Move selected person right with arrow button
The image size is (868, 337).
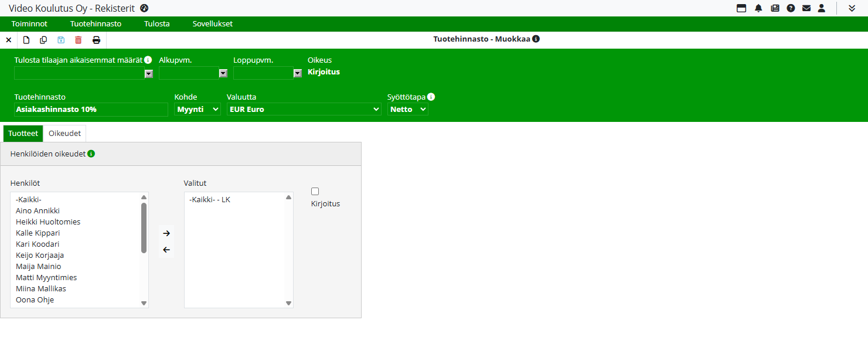(166, 233)
